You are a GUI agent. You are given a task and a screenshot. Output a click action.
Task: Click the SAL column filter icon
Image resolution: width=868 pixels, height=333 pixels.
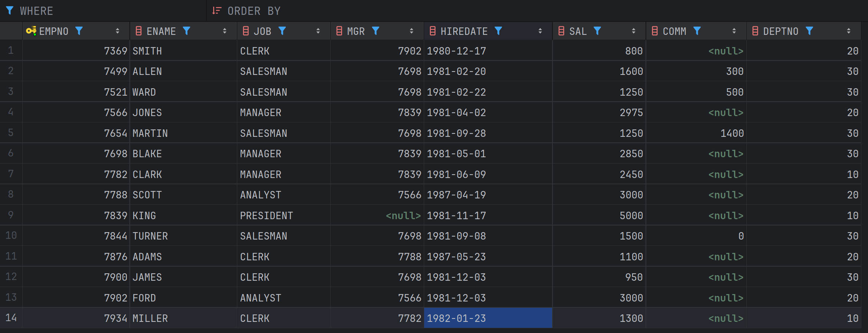(x=597, y=31)
